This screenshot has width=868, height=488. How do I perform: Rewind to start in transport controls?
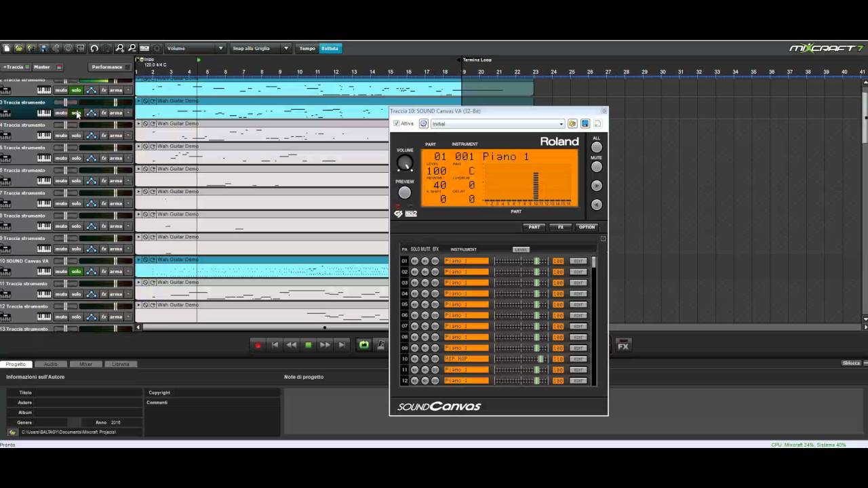tap(275, 345)
